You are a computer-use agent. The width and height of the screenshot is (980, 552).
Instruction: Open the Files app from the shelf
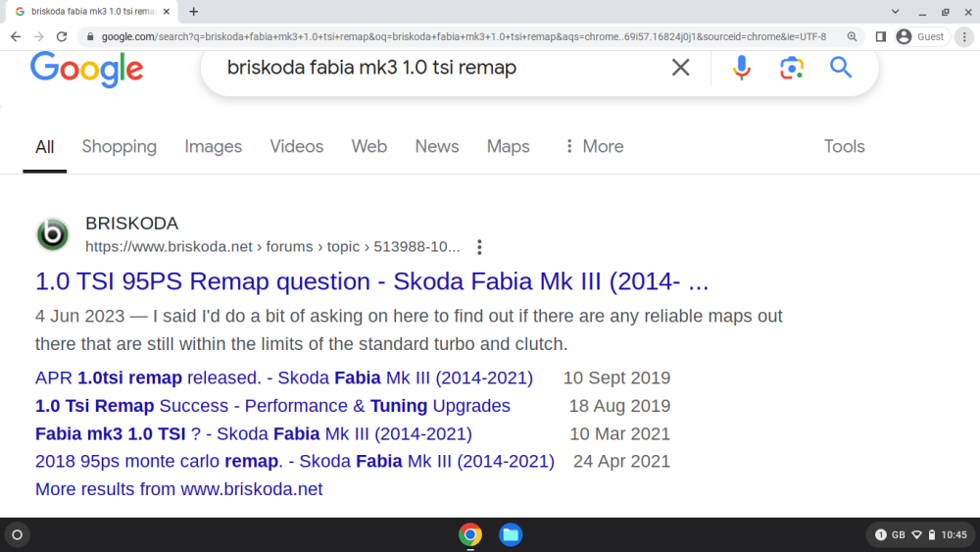(x=511, y=534)
